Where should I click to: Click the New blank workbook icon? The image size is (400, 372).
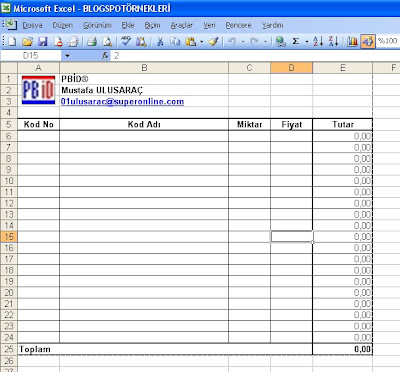pyautogui.click(x=12, y=41)
